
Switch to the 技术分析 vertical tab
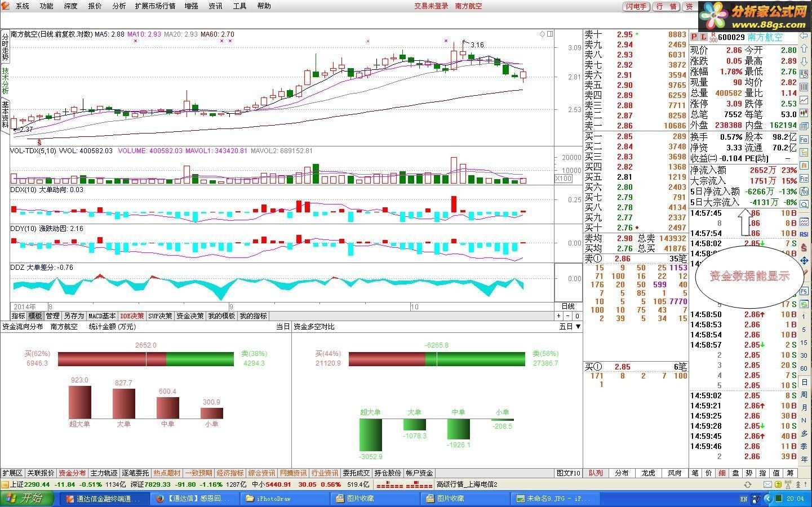point(5,81)
